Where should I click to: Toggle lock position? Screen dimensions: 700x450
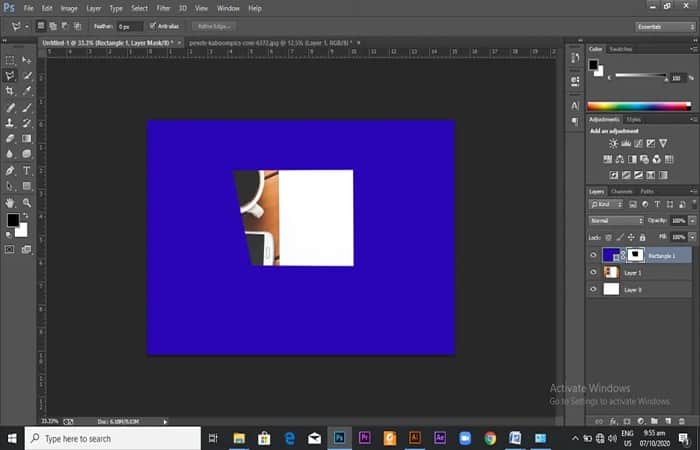pyautogui.click(x=631, y=238)
